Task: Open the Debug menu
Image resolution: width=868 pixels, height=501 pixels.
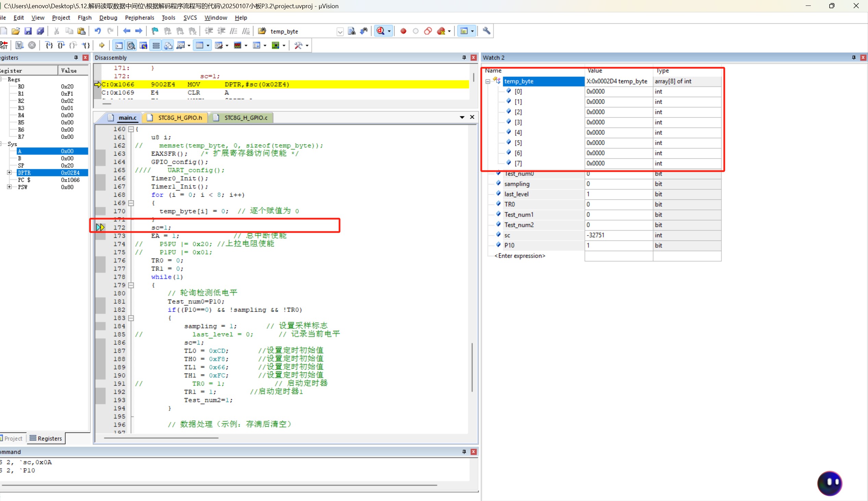Action: (108, 17)
